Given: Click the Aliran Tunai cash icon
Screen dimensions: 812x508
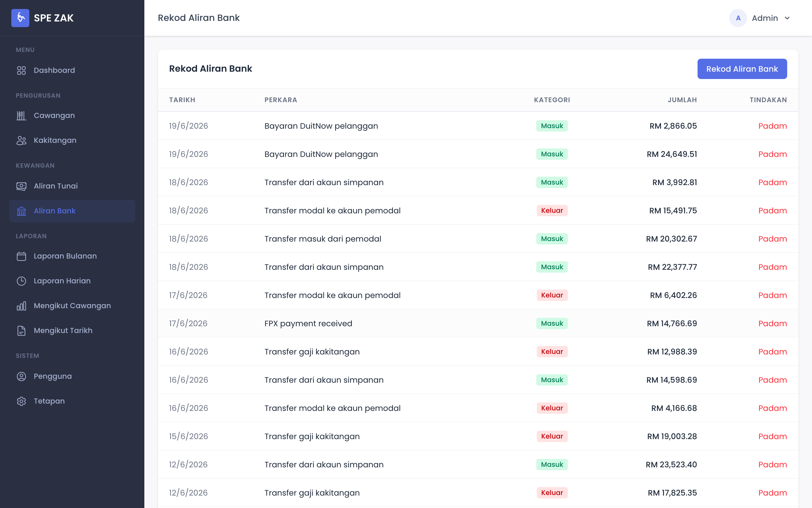Looking at the screenshot, I should tap(21, 186).
